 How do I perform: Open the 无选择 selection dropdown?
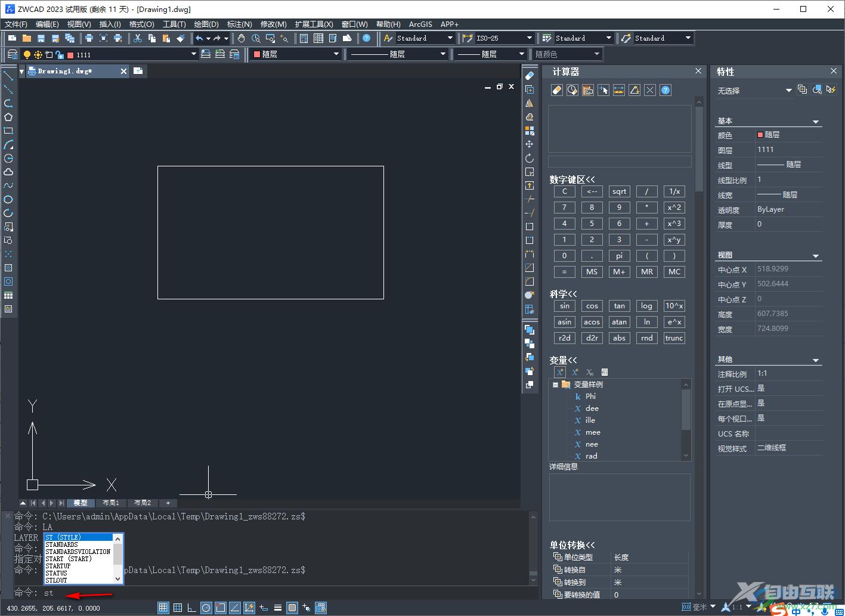click(x=788, y=91)
